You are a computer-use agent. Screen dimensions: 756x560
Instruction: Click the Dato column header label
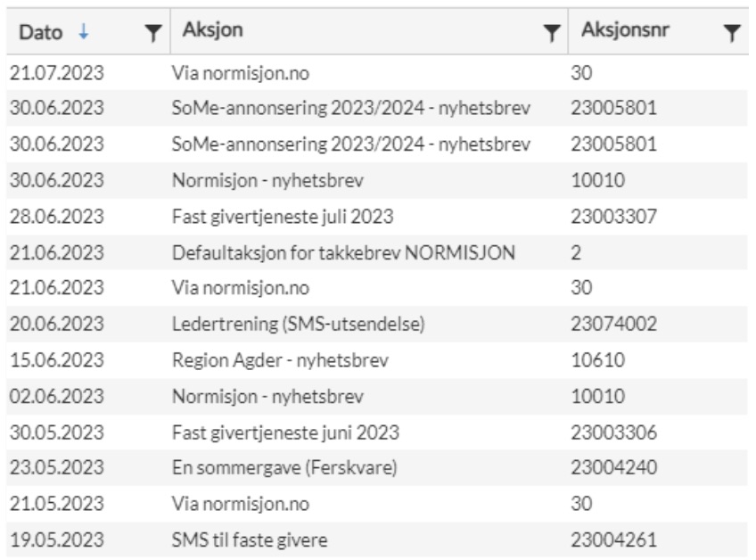coord(41,32)
